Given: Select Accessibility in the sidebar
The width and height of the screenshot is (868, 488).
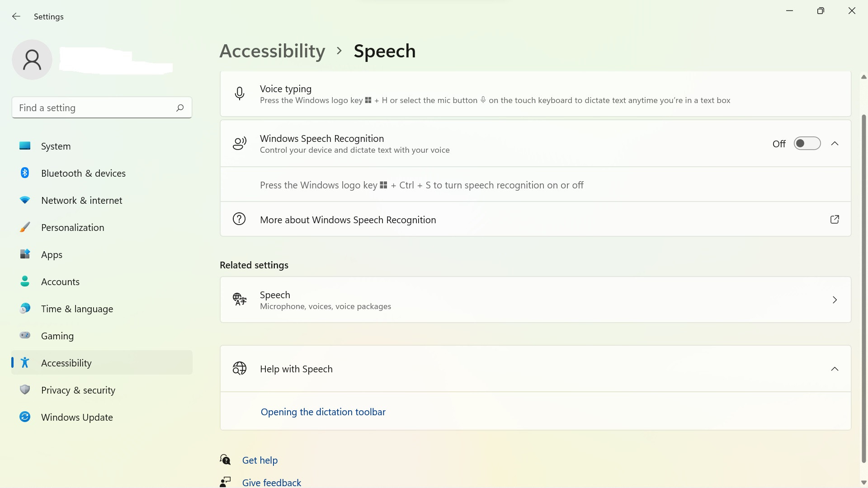Looking at the screenshot, I should coord(102,363).
